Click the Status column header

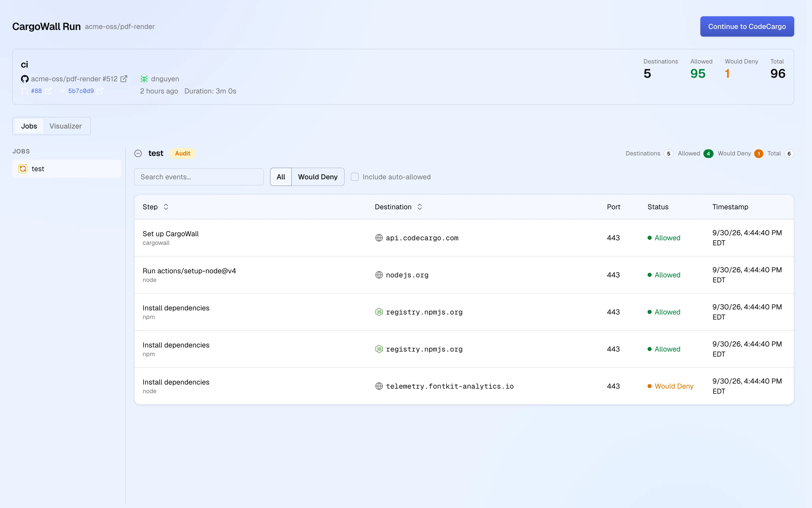coord(658,207)
